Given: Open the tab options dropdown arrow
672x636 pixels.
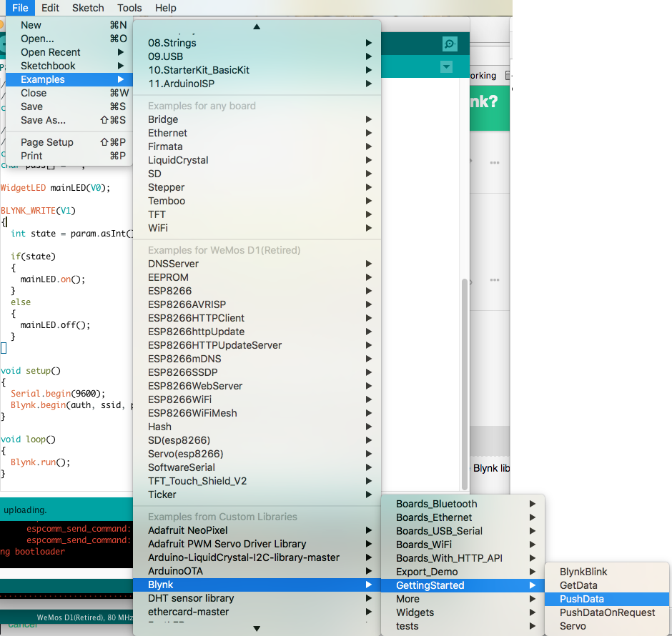Looking at the screenshot, I should (446, 66).
